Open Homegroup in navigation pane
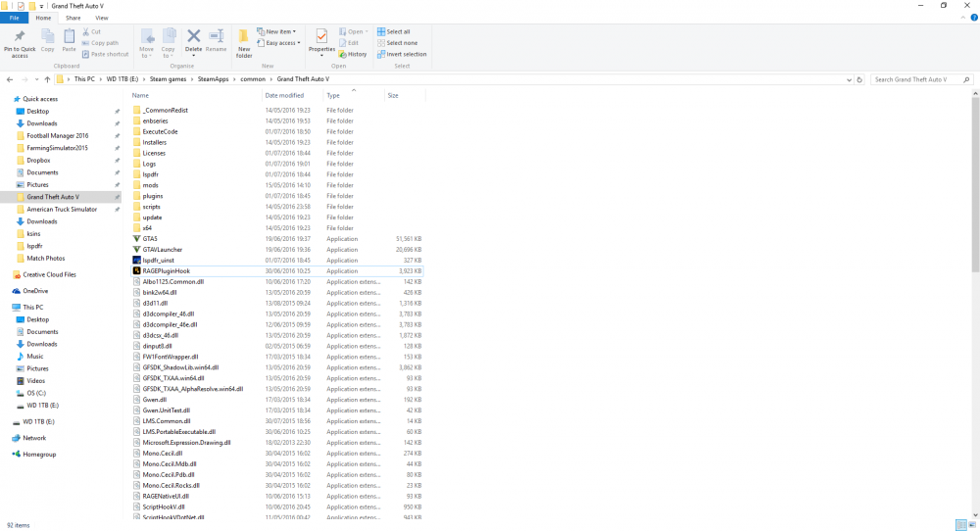980x531 pixels. [39, 455]
